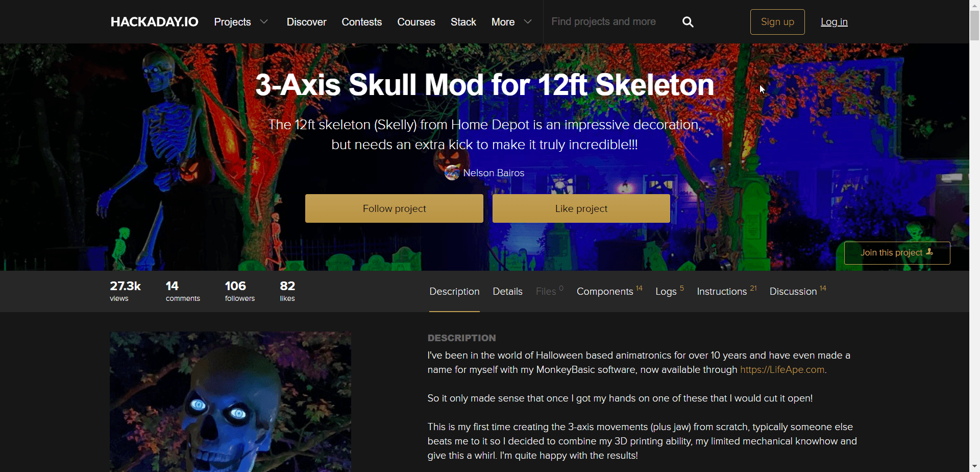
Task: Expand the More dropdown chevron
Action: [x=528, y=22]
